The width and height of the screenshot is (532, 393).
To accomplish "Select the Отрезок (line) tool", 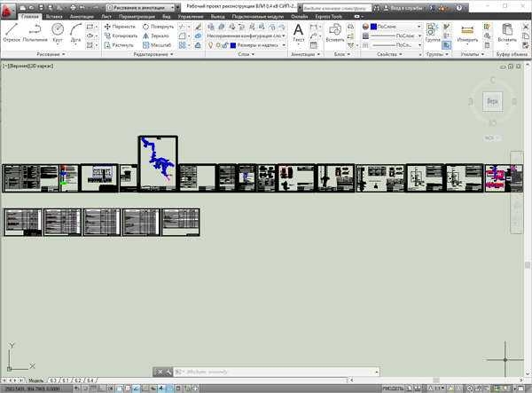I will coord(12,33).
